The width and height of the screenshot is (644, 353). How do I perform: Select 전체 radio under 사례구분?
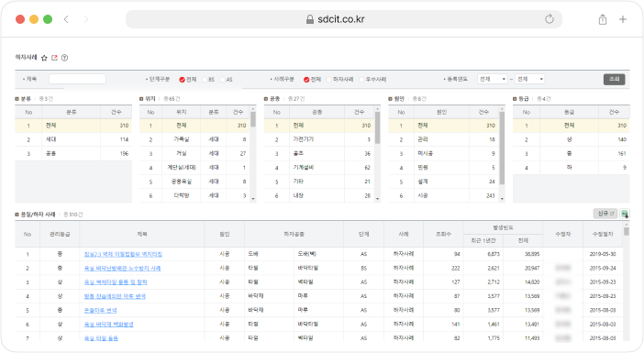click(x=306, y=80)
